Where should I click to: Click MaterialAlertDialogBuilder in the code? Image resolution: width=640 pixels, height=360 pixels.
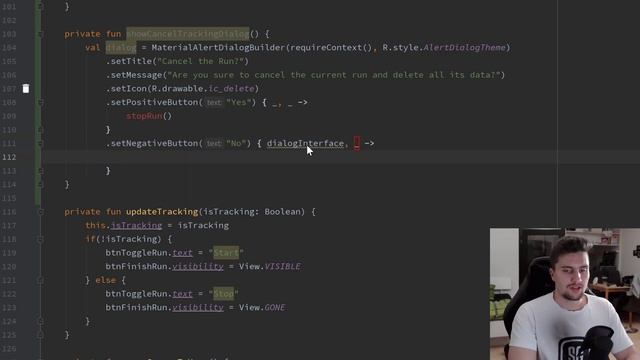coord(218,48)
